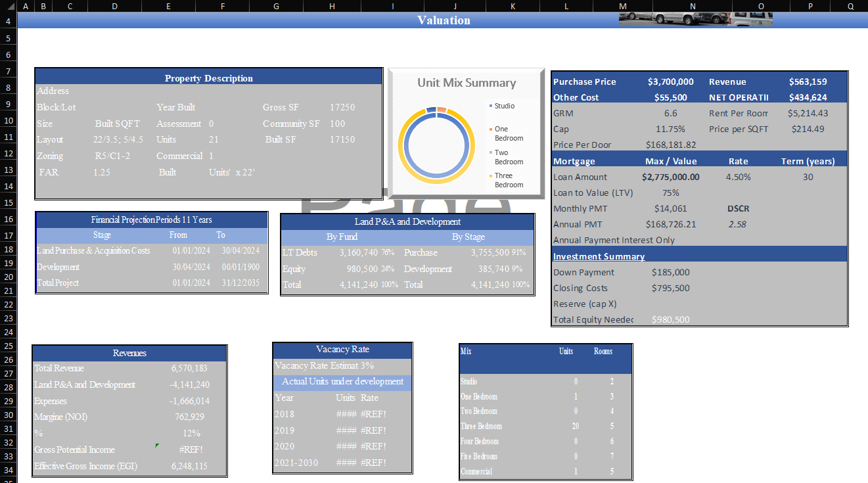868x483 pixels.
Task: Select the Monthly PMT value $14,061
Action: [670, 208]
